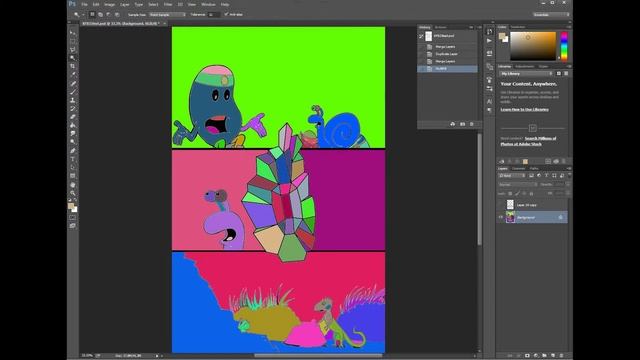This screenshot has height=360, width=640.
Task: Open the Window menu
Action: point(208,4)
